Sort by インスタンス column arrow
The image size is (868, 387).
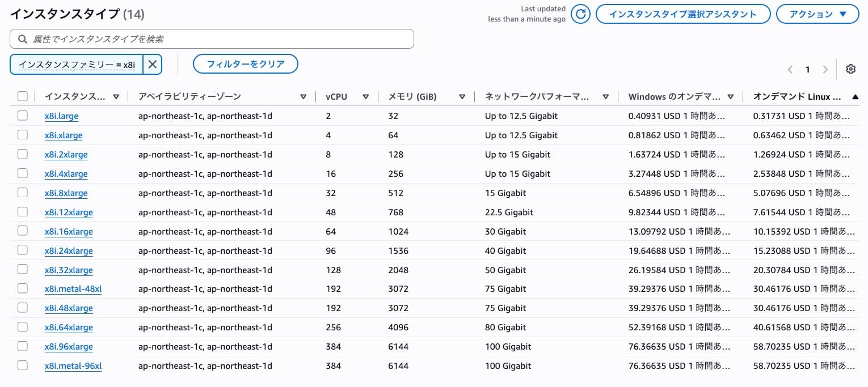coord(116,97)
